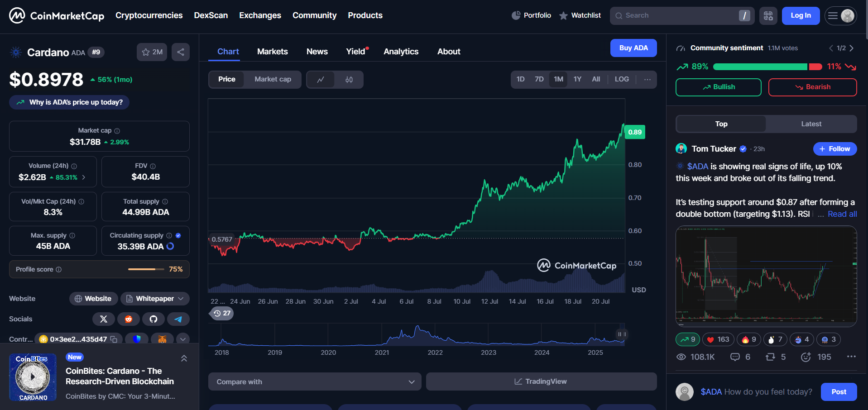Switch to the Latest posts tab

click(811, 124)
